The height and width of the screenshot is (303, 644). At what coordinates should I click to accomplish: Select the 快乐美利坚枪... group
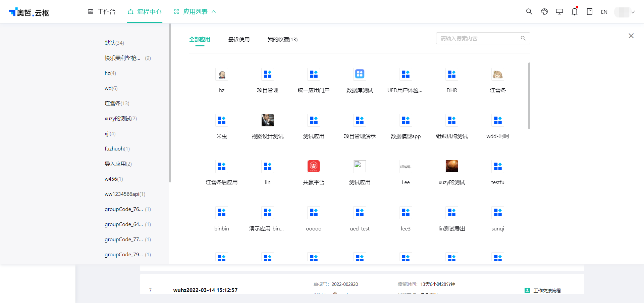click(128, 58)
